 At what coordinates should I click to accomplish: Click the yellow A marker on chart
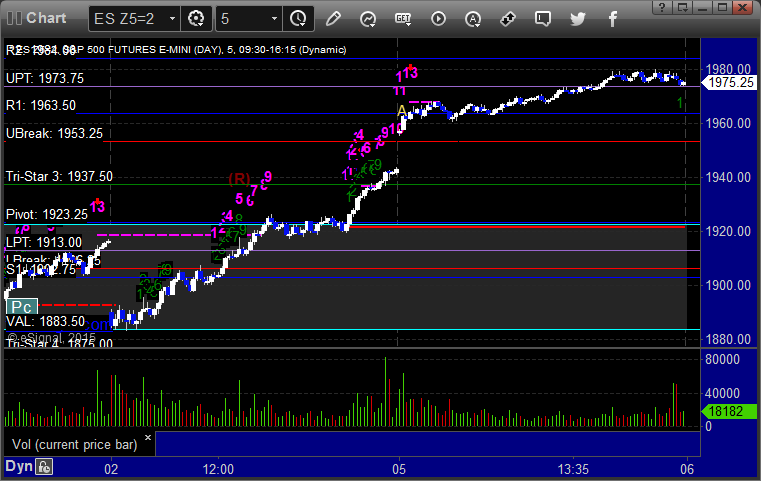[x=402, y=111]
